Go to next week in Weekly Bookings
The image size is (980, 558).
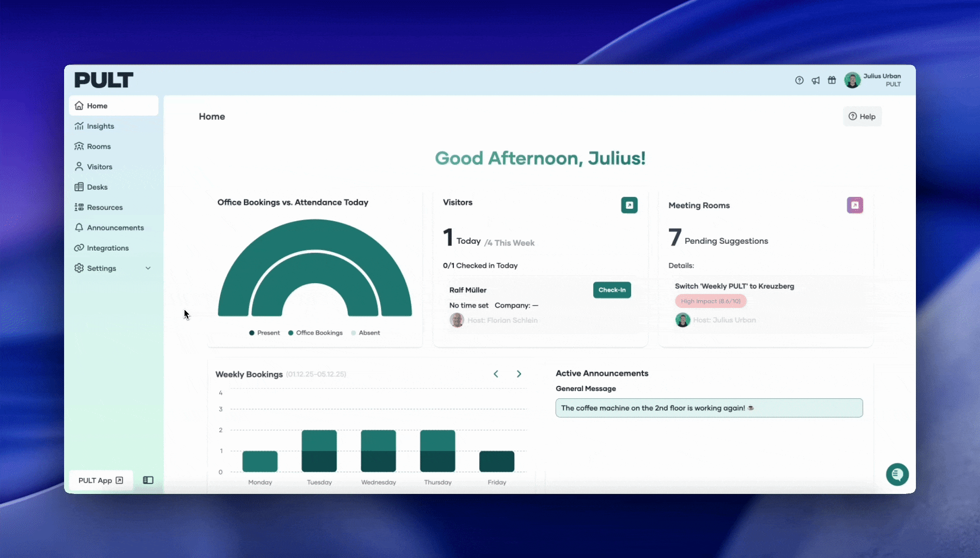point(519,374)
